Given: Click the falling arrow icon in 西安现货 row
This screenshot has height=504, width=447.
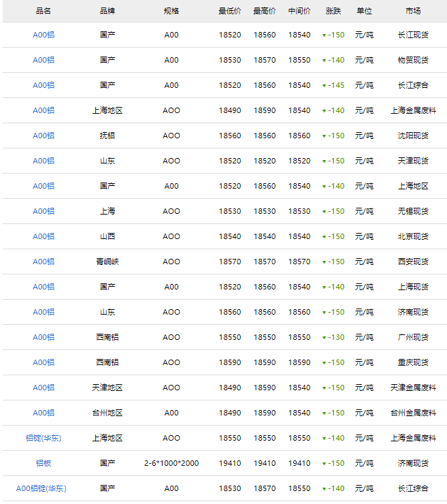Looking at the screenshot, I should point(325,262).
